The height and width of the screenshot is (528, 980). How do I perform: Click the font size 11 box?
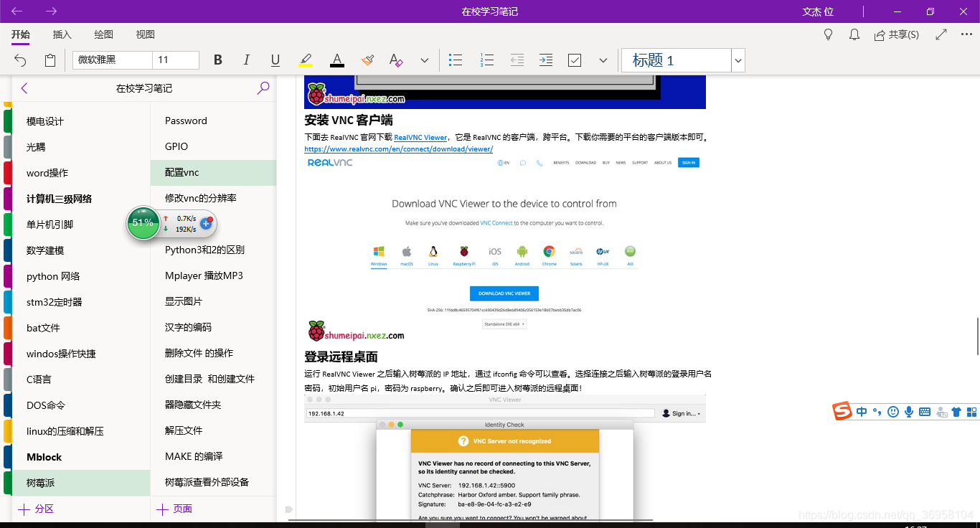[176, 60]
